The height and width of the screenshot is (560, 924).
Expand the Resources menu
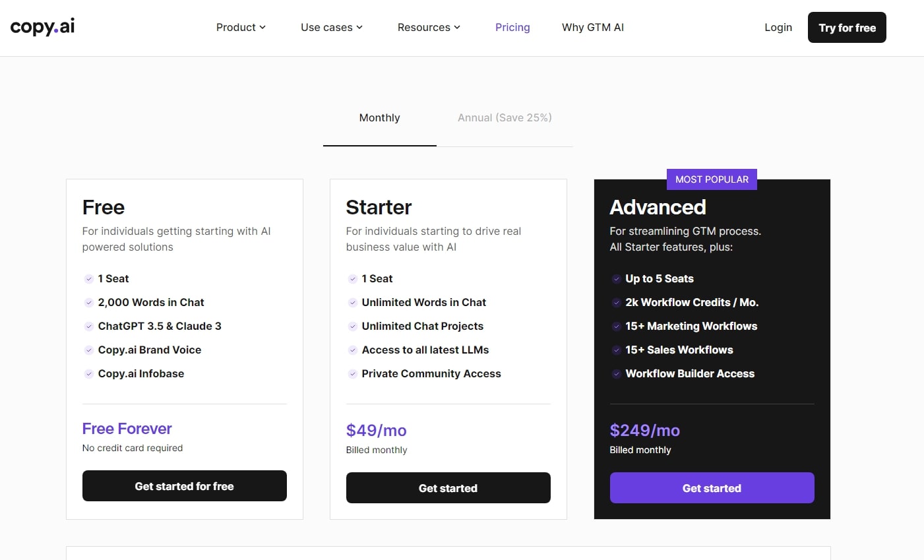tap(429, 27)
